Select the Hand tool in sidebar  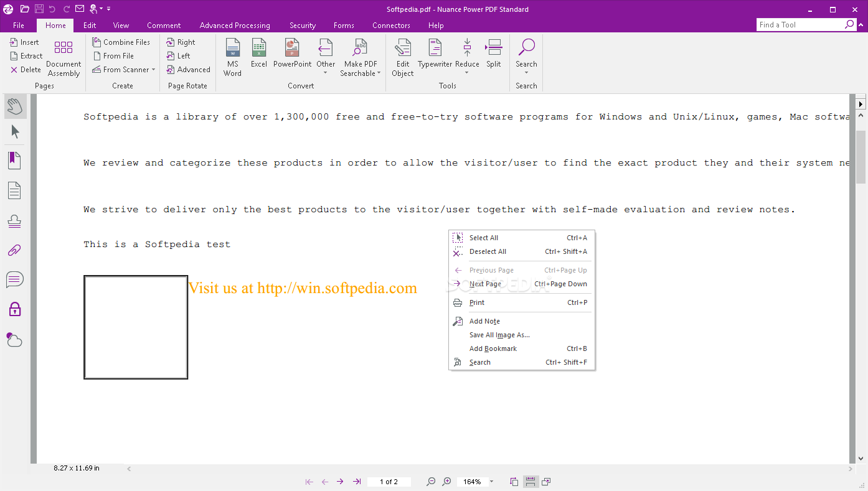(15, 106)
